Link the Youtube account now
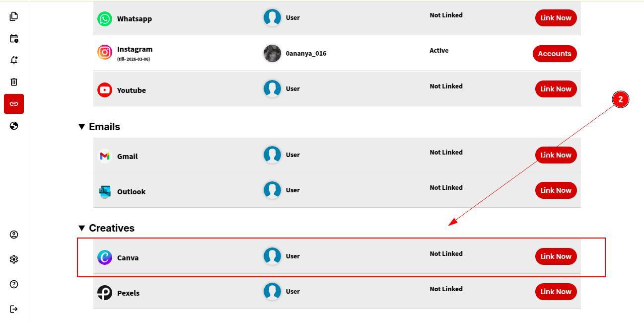This screenshot has width=644, height=323. [556, 89]
